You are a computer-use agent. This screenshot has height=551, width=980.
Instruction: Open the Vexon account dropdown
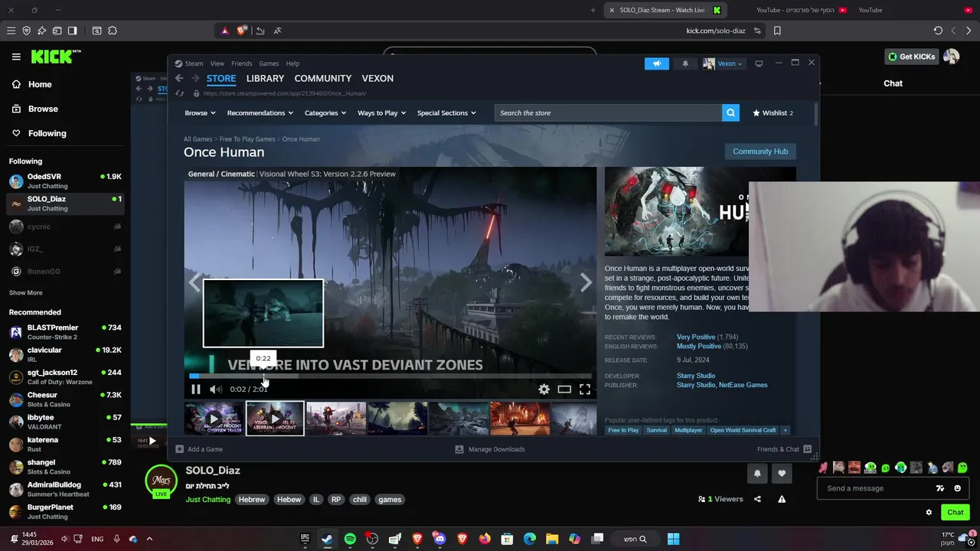tap(723, 64)
